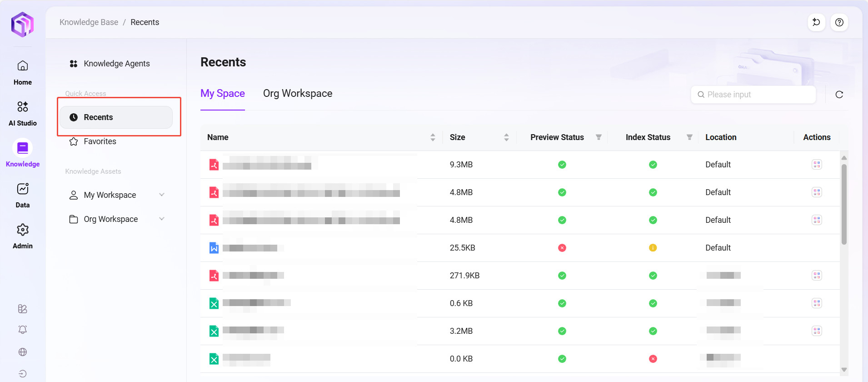
Task: Expand the My Workspace tree chevron
Action: (162, 195)
